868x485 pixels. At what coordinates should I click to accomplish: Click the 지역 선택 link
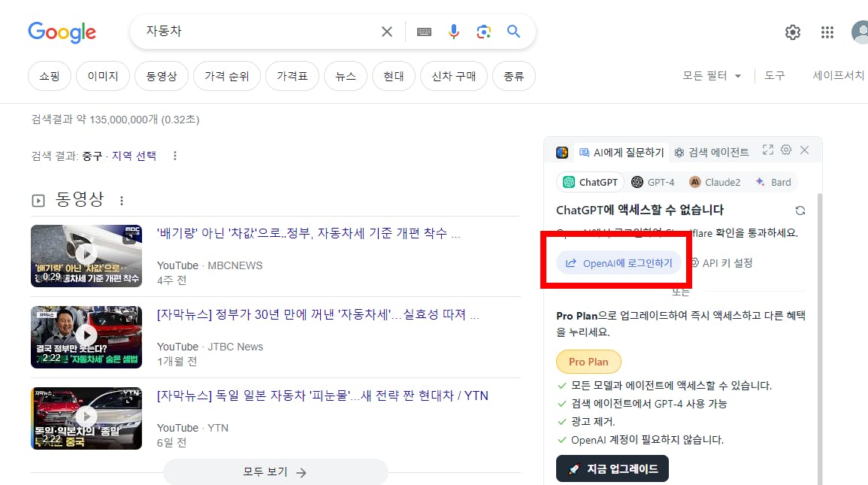134,156
